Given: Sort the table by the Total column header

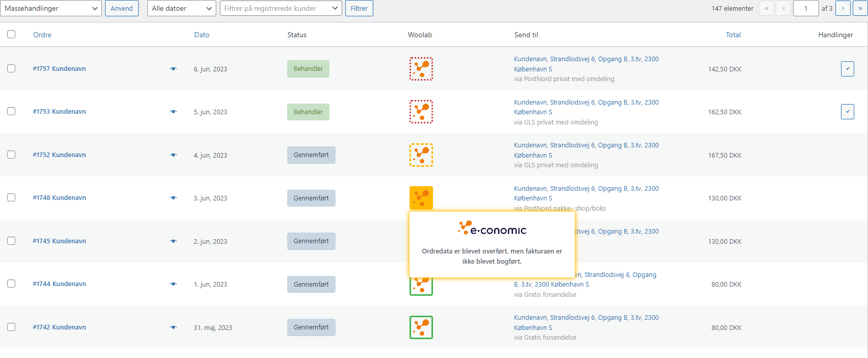Looking at the screenshot, I should click(733, 35).
